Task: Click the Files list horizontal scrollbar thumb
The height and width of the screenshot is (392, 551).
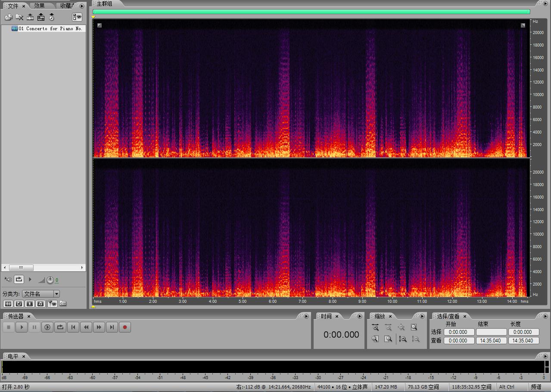Action: click(x=21, y=268)
